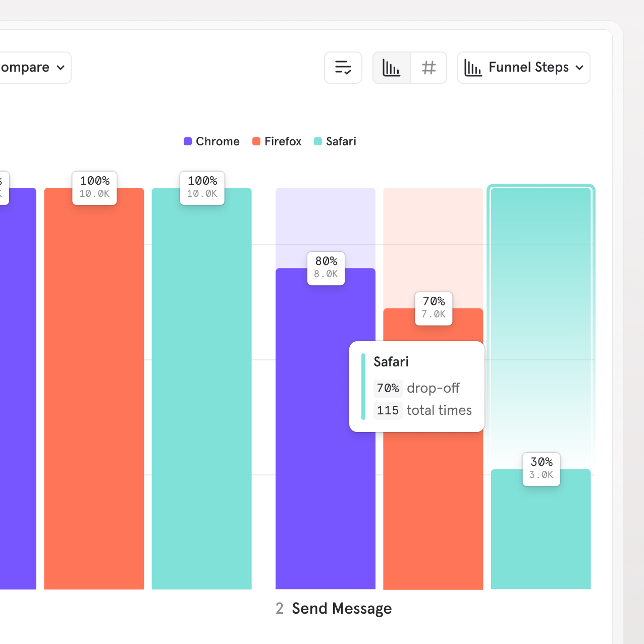Click the teal Safari legend swatch
The height and width of the screenshot is (644, 644).
[318, 141]
